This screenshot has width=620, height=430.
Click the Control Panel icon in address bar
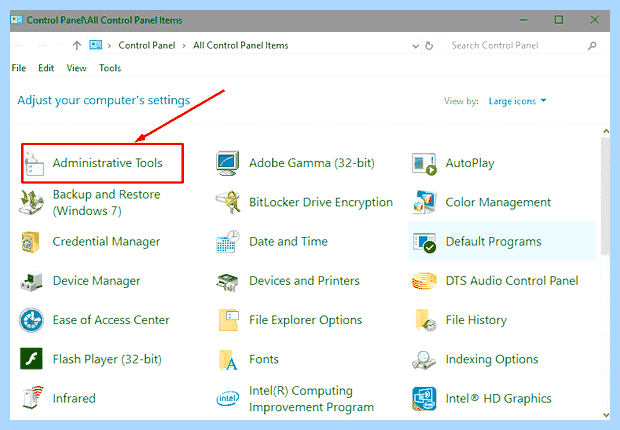pyautogui.click(x=96, y=45)
